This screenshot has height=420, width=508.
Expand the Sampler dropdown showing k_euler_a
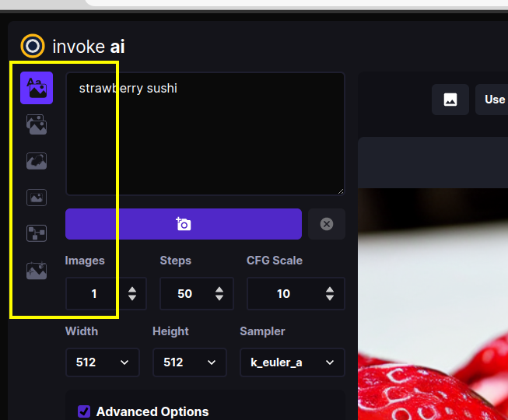pyautogui.click(x=292, y=362)
